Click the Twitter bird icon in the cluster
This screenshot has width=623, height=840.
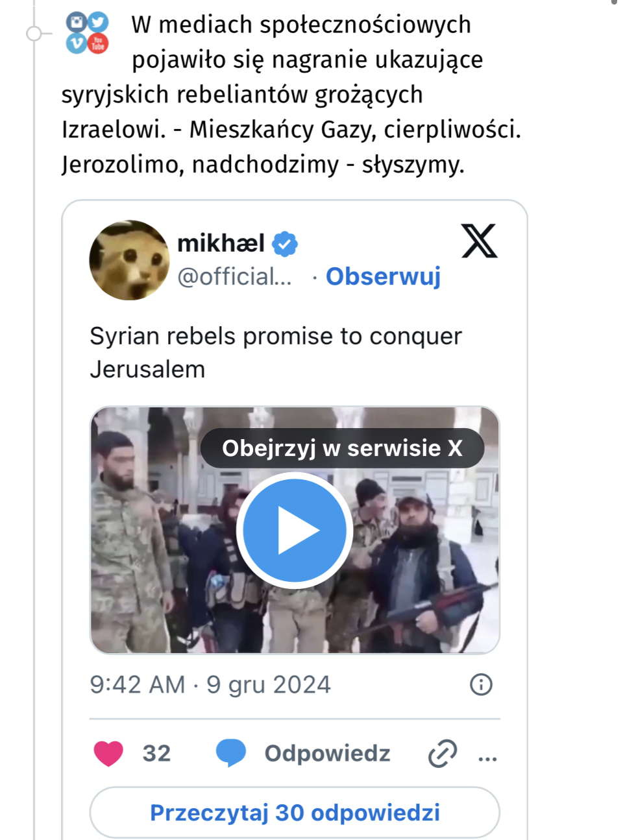tap(98, 22)
